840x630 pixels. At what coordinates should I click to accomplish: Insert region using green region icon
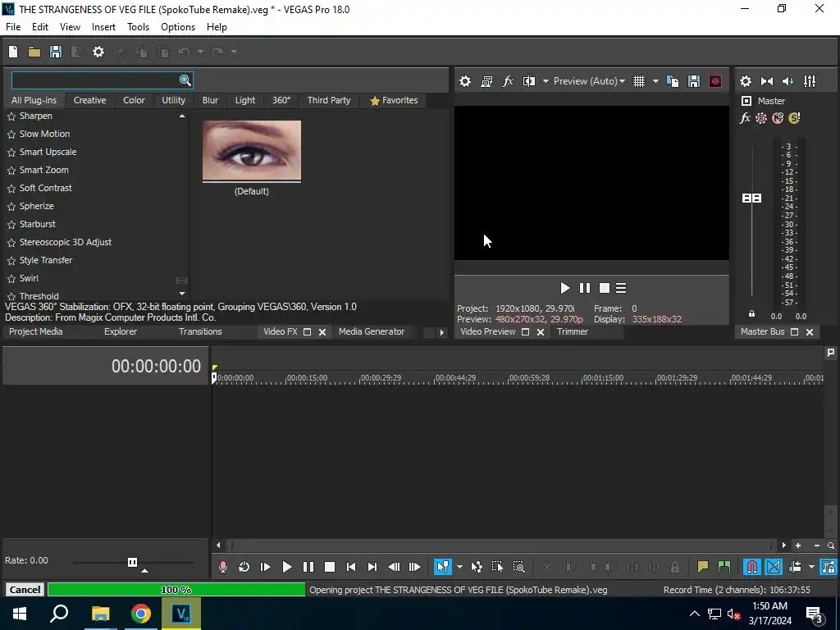724,567
